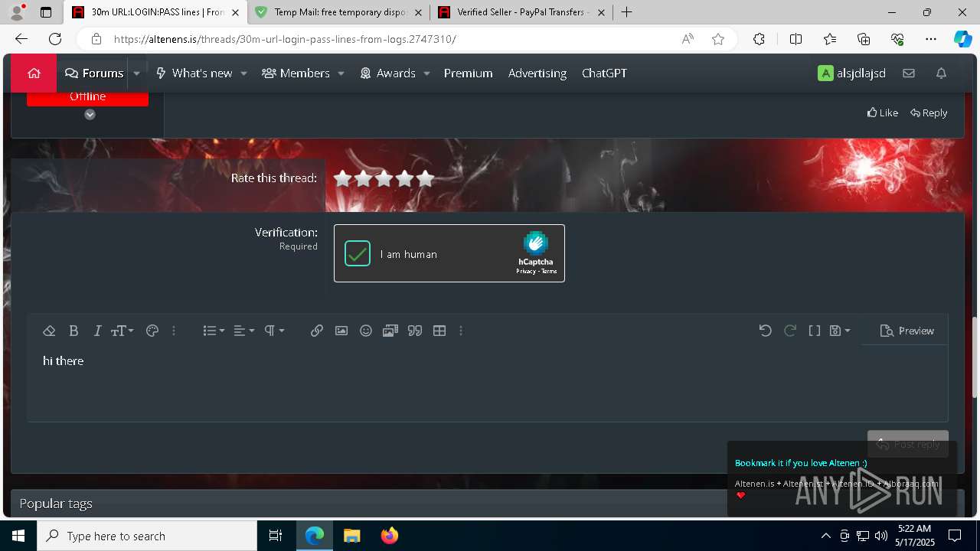Go to the forum home icon
The width and height of the screenshot is (980, 551).
(34, 73)
